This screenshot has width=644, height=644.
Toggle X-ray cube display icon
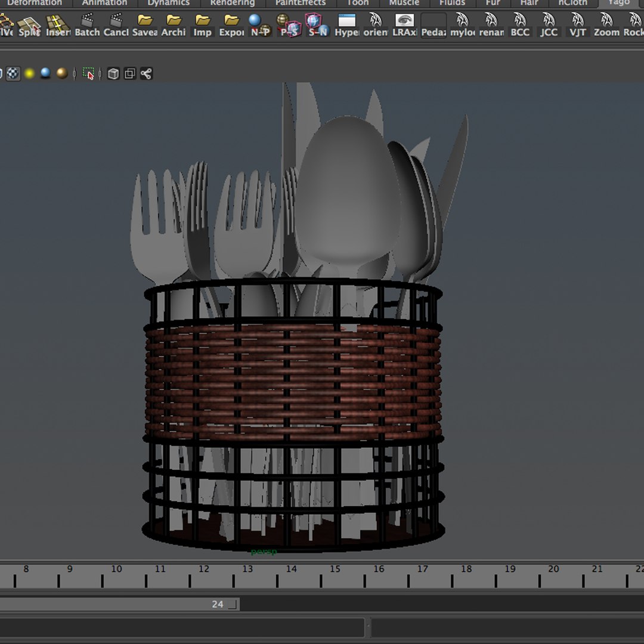coord(113,73)
